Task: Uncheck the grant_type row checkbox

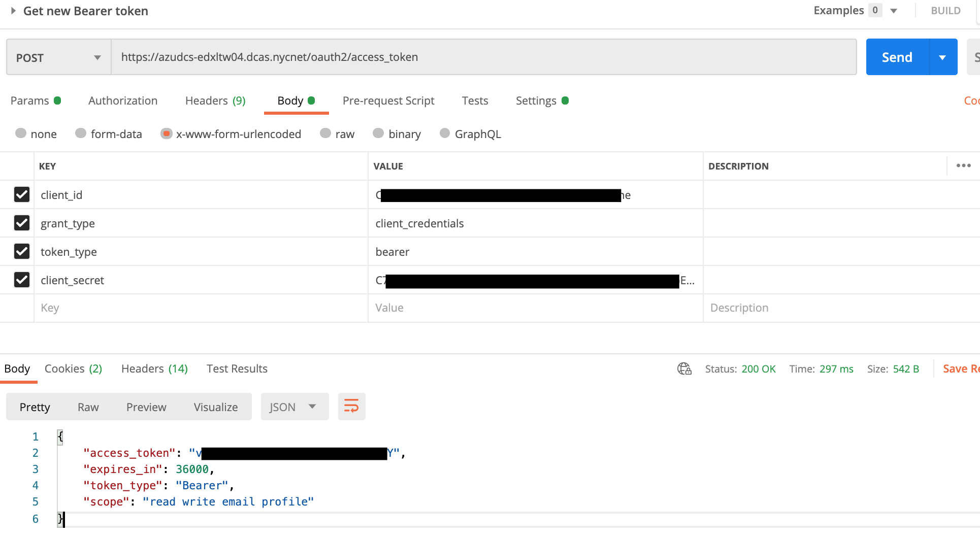Action: 22,223
